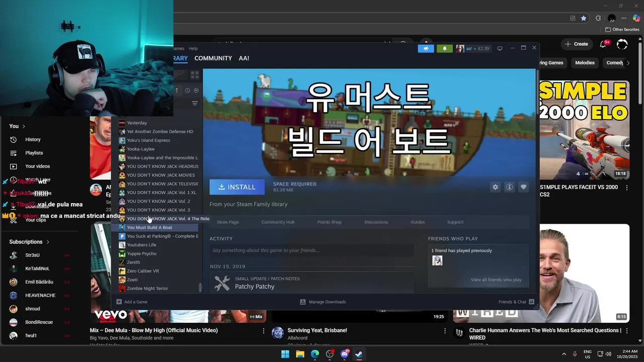Open browser extensions icon in toolbar
Image resolution: width=644 pixels, height=362 pixels.
coord(598,18)
